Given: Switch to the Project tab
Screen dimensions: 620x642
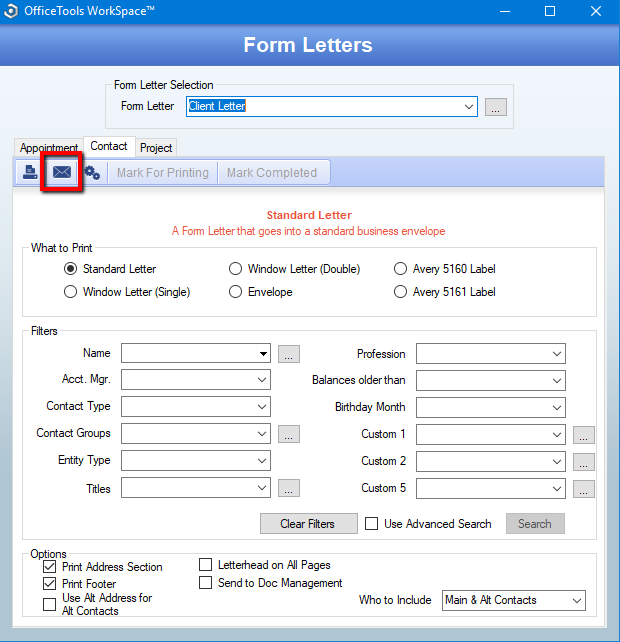Looking at the screenshot, I should [156, 148].
